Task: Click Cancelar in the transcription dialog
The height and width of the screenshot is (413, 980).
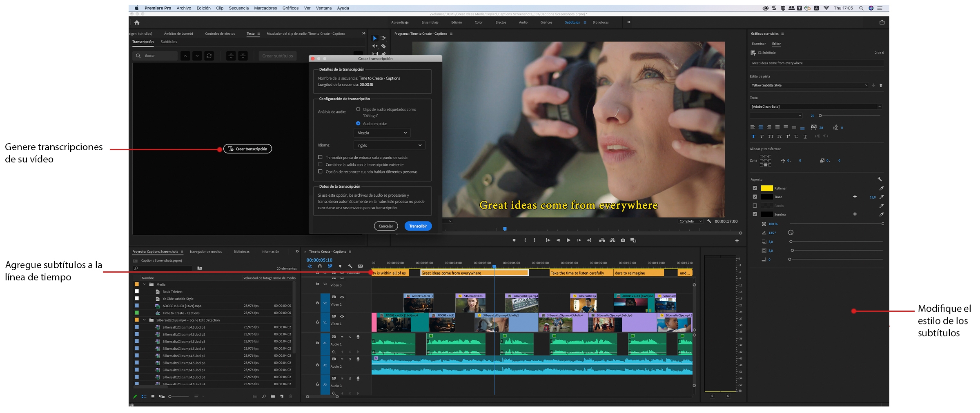Action: coord(386,226)
